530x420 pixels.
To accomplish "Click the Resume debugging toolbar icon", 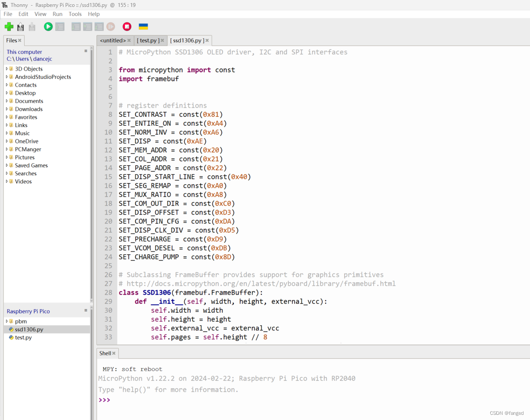I will tap(111, 27).
